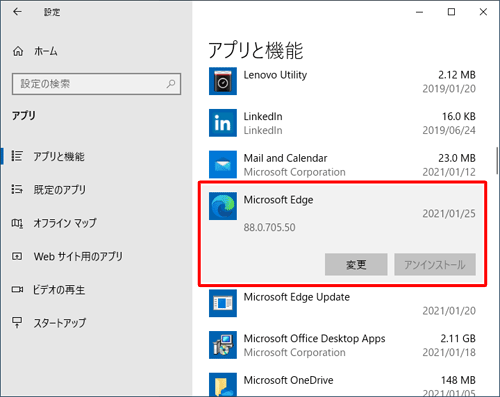Select the ビデオの再生 camera icon
Viewport: 500px width, 397px height.
click(x=17, y=289)
